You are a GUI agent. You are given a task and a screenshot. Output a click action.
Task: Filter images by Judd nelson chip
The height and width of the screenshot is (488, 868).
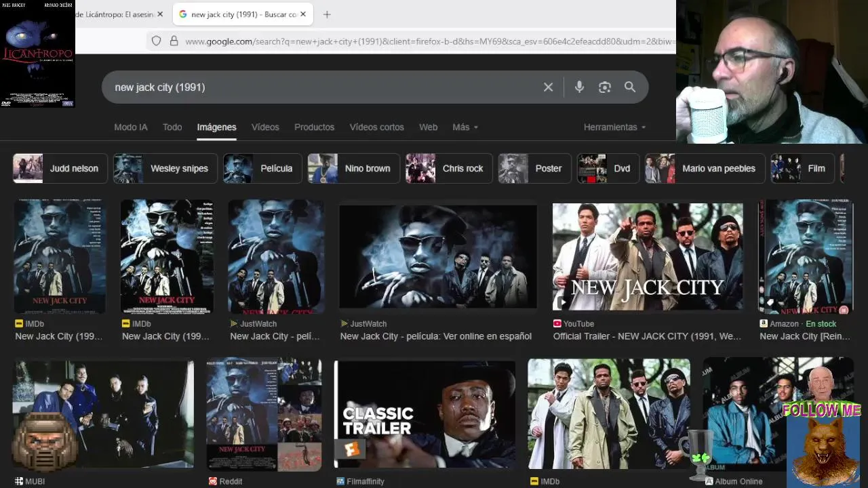(60, 168)
